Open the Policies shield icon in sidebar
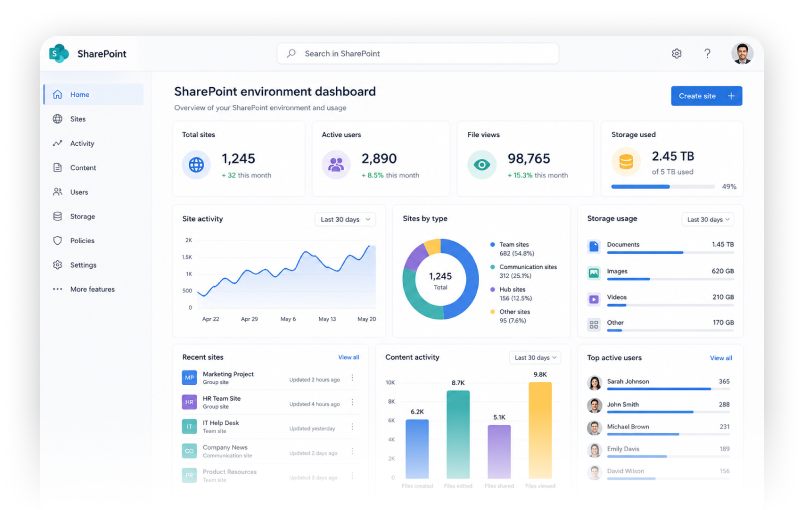804x510 pixels. pyautogui.click(x=57, y=240)
